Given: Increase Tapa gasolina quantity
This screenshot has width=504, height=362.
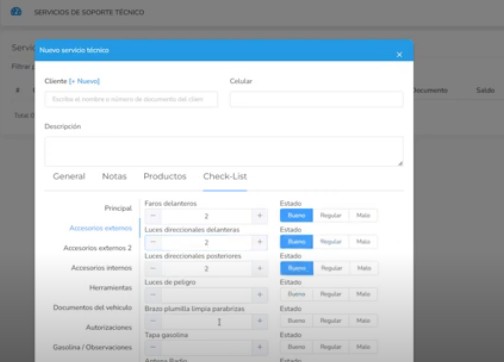Looking at the screenshot, I should point(260,347).
